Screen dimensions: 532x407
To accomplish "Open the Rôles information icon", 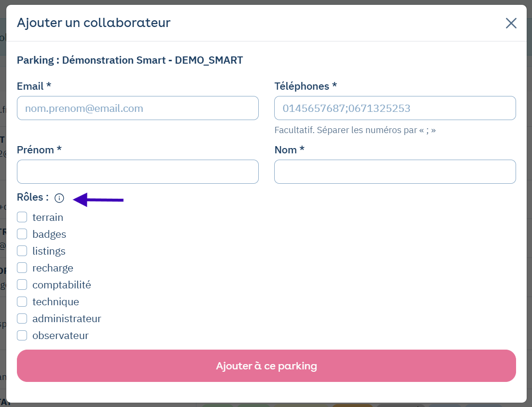I will (x=59, y=198).
